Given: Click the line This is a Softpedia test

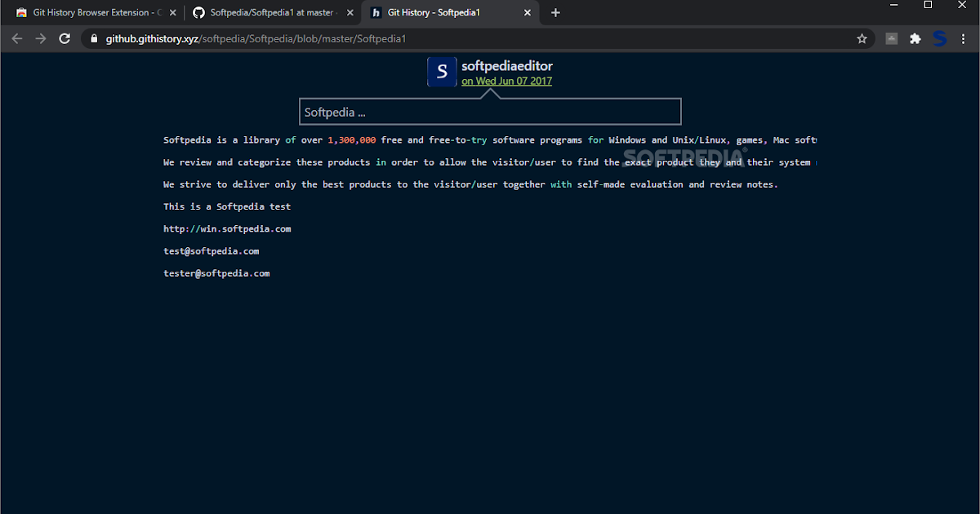Looking at the screenshot, I should tap(227, 206).
